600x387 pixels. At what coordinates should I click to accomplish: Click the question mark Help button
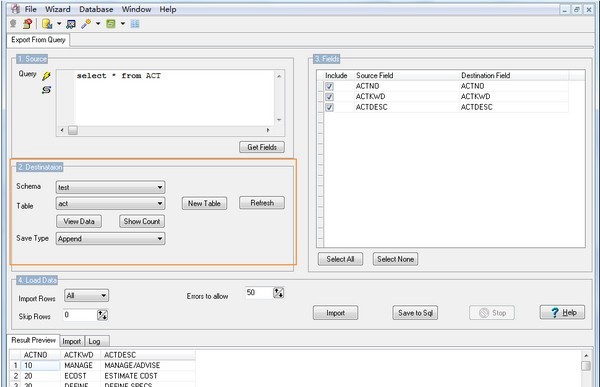coord(562,312)
